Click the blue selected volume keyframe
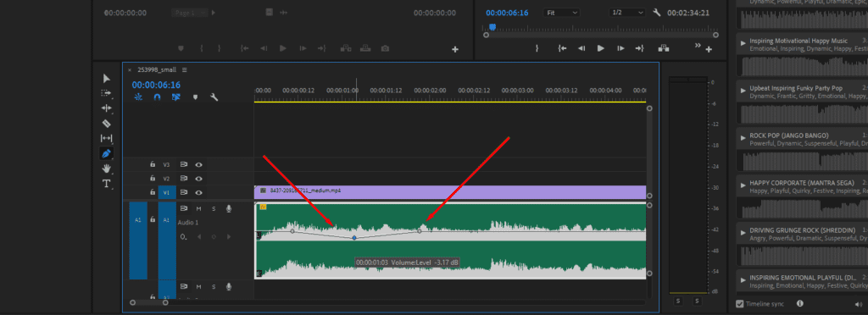The width and height of the screenshot is (868, 315). [x=354, y=238]
